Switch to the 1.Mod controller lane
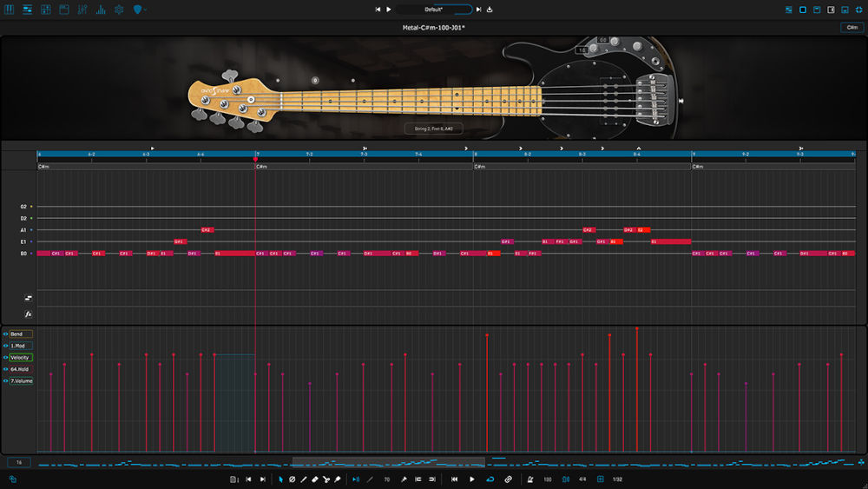This screenshot has height=489, width=868. tap(21, 346)
